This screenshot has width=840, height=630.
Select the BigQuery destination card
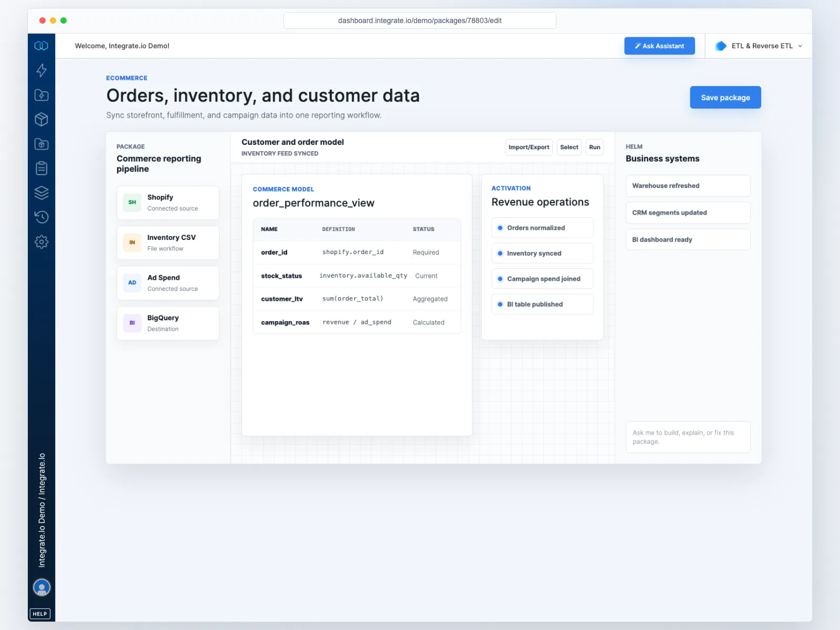(x=168, y=323)
